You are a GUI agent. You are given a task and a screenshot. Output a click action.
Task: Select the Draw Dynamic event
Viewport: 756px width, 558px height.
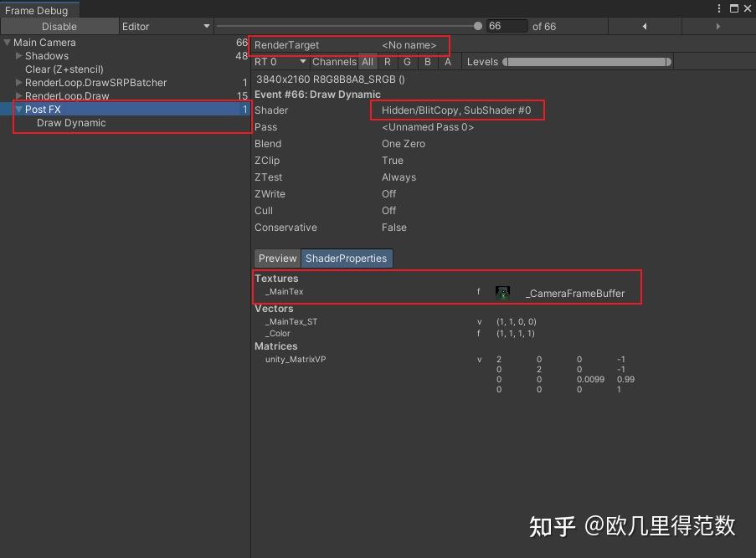click(71, 123)
